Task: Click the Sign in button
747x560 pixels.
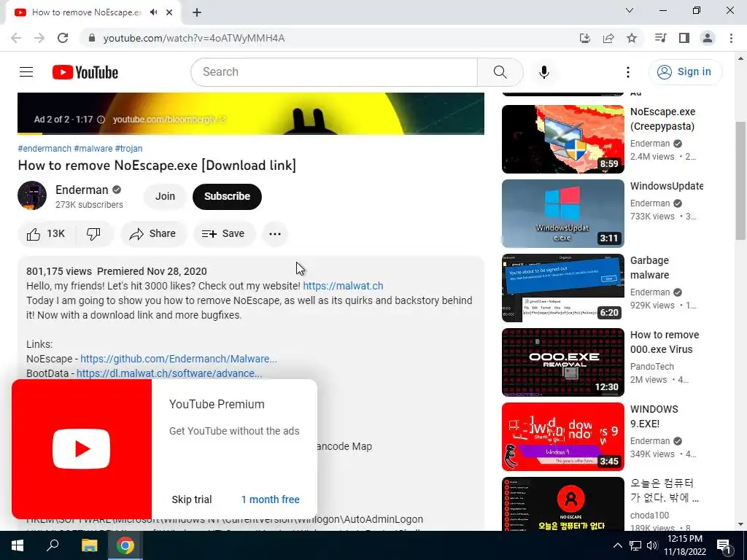Action: tap(686, 72)
